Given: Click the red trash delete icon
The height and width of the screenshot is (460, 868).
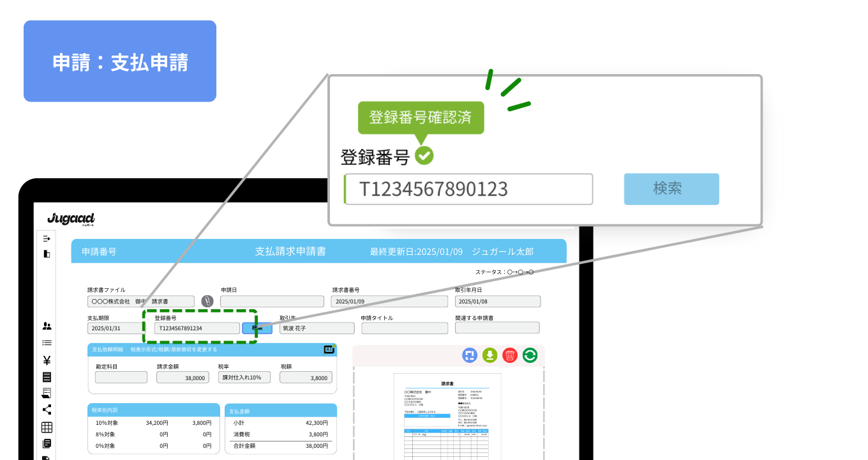Looking at the screenshot, I should (510, 355).
